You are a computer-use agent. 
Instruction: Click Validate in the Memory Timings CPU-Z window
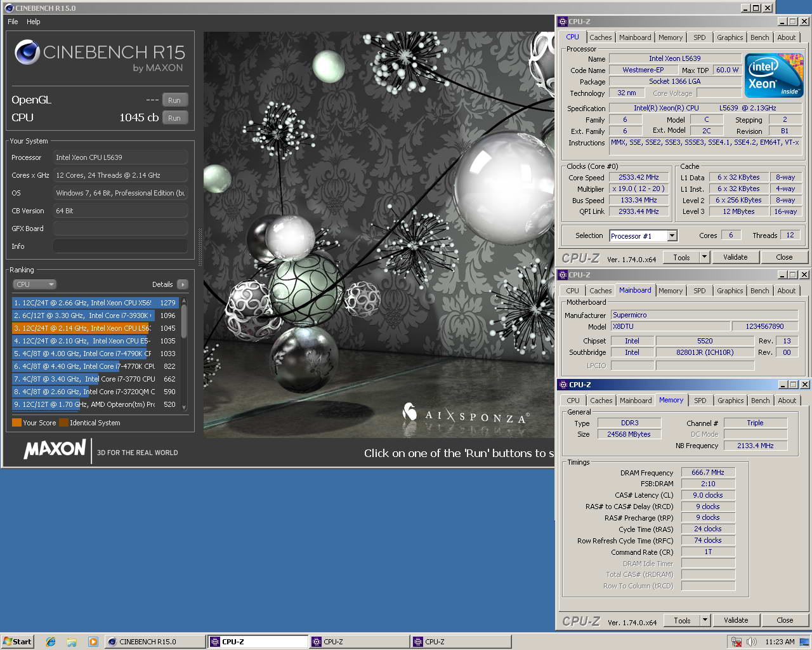[736, 620]
